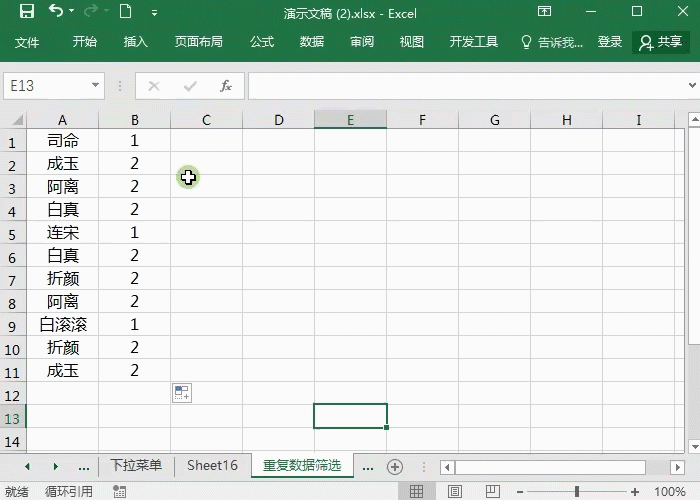Open the 数据 ribbon tab
Screen dimensions: 700x500
pyautogui.click(x=312, y=42)
